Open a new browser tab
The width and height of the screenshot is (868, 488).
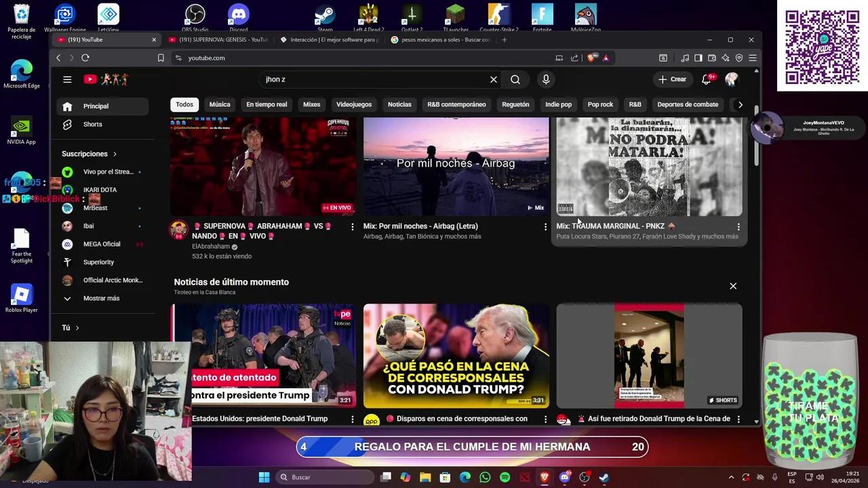[x=504, y=39]
